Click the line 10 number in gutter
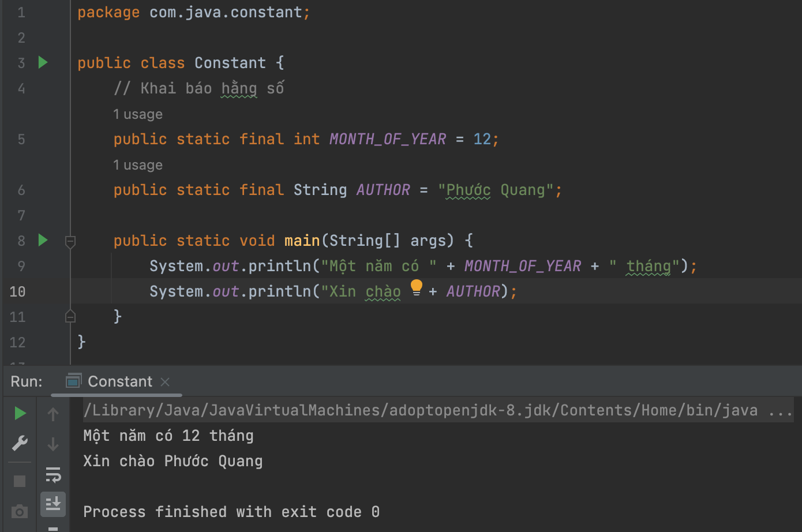 click(17, 291)
